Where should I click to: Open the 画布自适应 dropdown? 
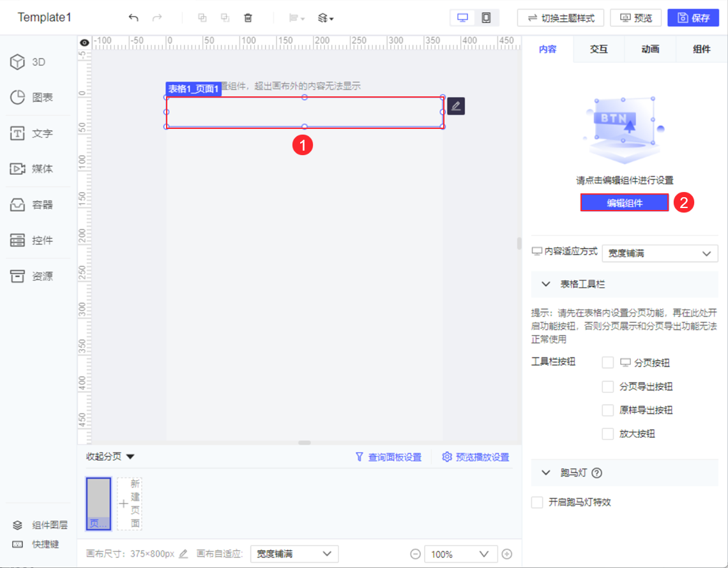(x=294, y=554)
